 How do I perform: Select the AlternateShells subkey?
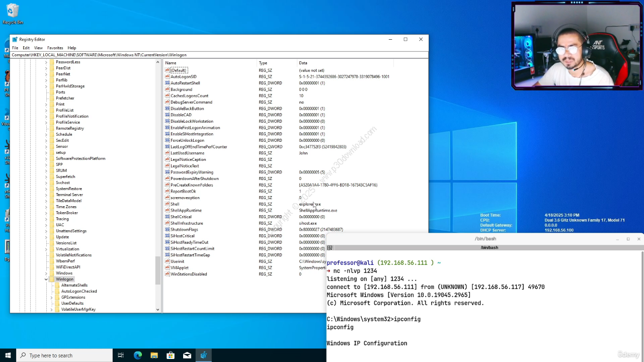click(x=74, y=285)
